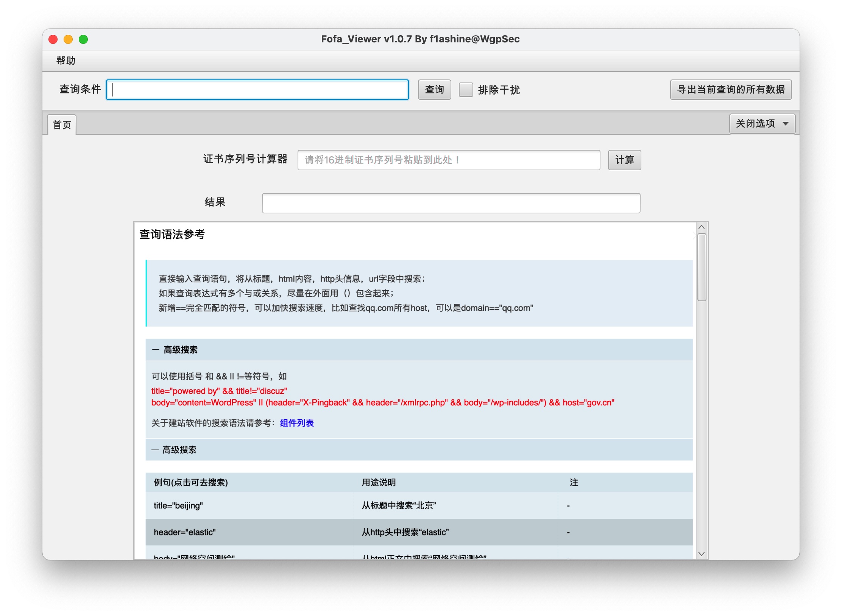
Task: Click the red close window button
Action: [53, 39]
